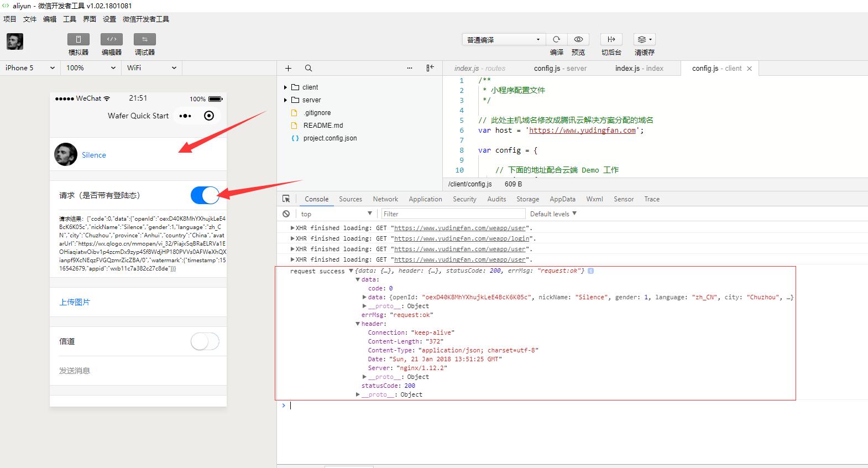The image size is (868, 468).
Task: Switch to the Storage devtools tab
Action: 527,199
